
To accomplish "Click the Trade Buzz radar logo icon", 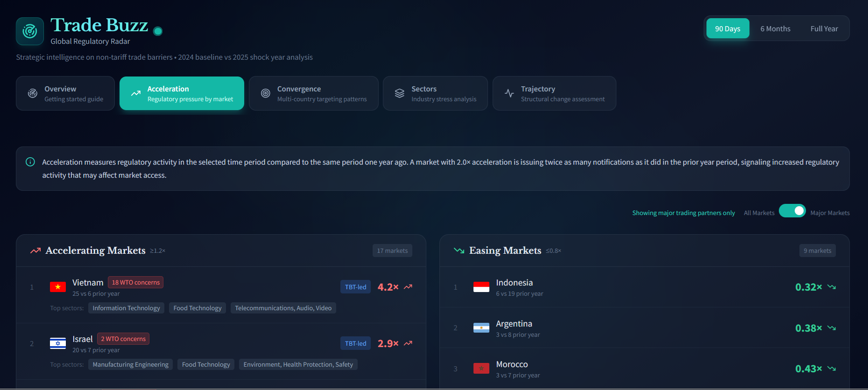I will coord(30,31).
